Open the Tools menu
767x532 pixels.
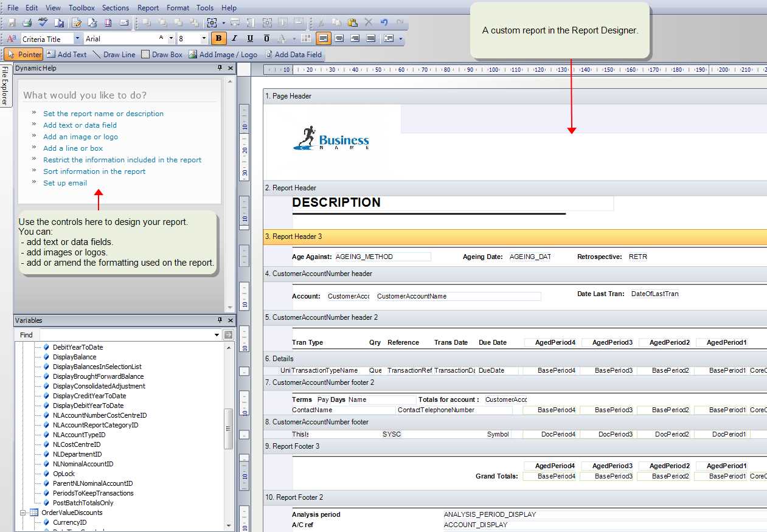click(205, 8)
